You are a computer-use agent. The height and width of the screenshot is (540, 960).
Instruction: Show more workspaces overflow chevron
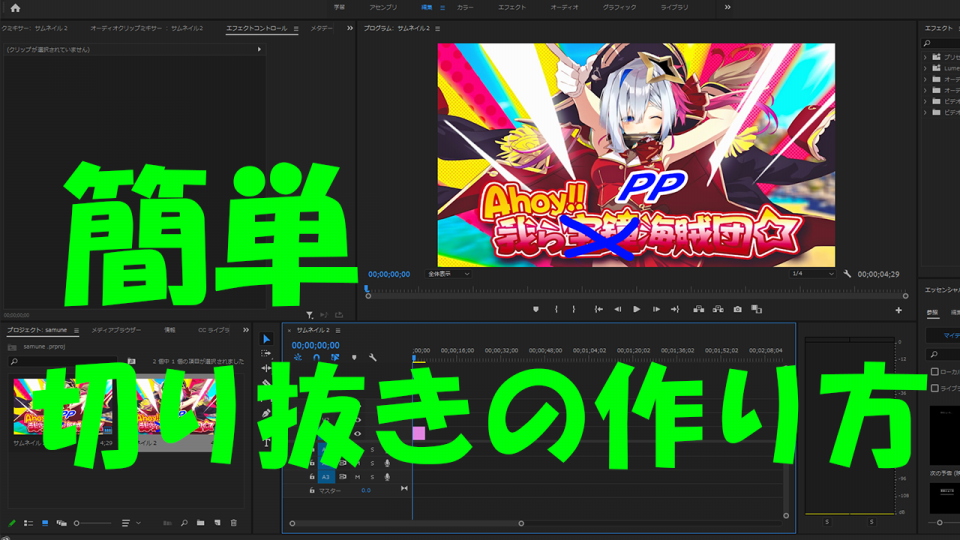click(727, 8)
